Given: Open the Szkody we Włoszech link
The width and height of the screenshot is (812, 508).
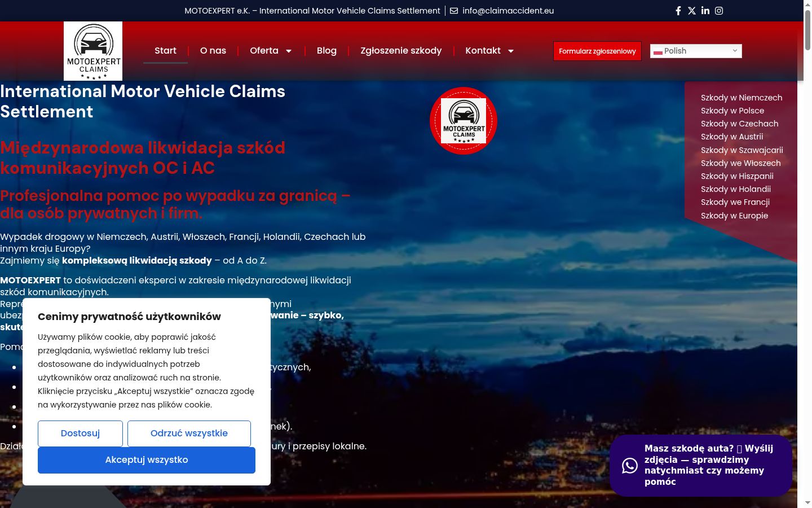Looking at the screenshot, I should coord(741,163).
